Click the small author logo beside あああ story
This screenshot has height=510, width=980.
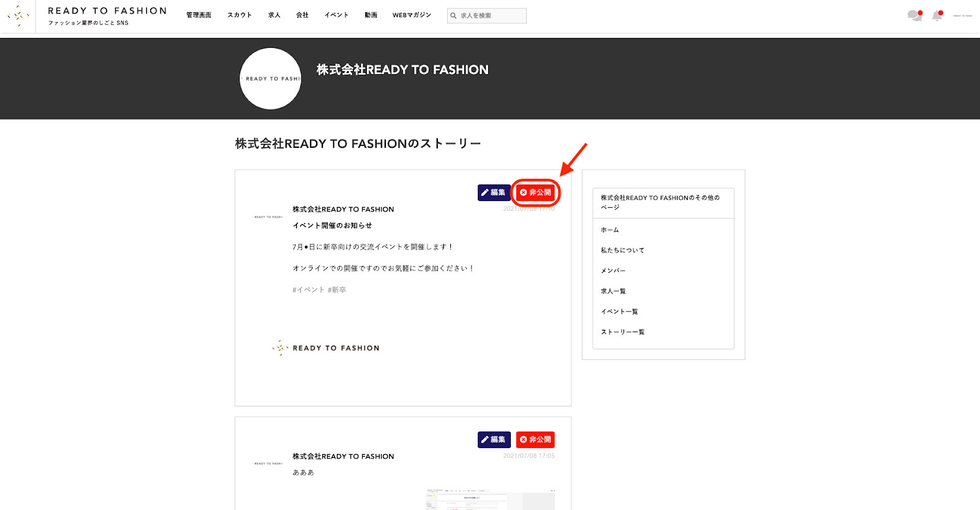268,464
